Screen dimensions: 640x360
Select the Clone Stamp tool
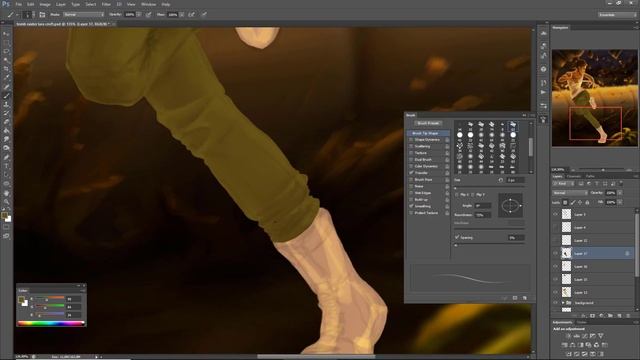click(x=6, y=104)
